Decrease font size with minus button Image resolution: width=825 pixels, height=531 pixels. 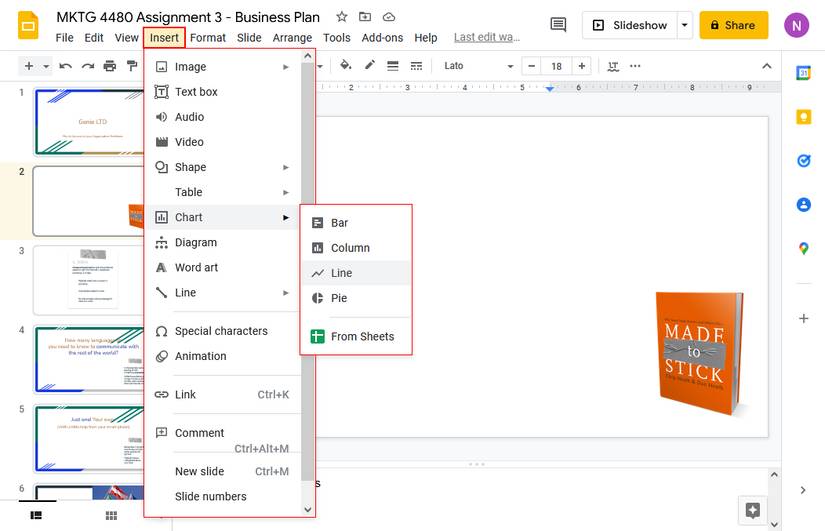pos(531,66)
